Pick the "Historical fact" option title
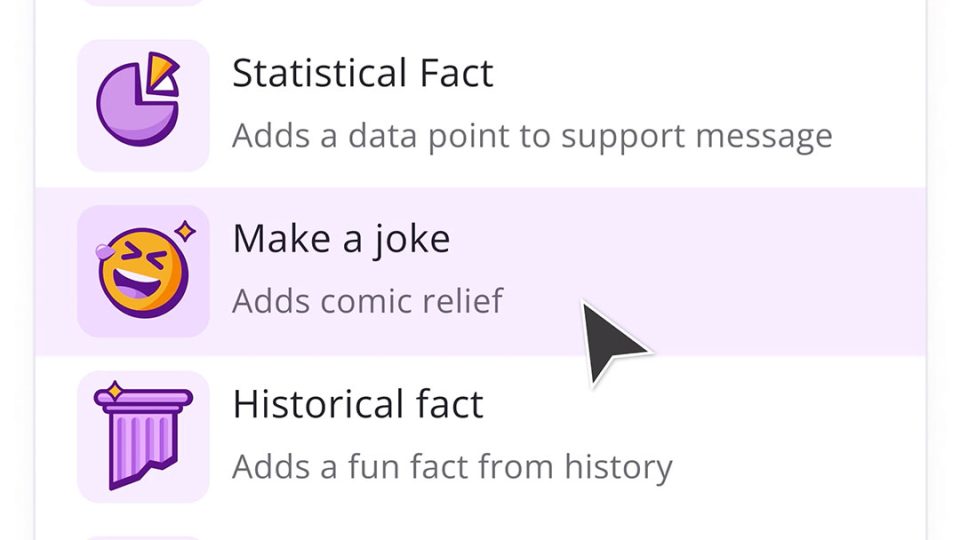 point(358,404)
